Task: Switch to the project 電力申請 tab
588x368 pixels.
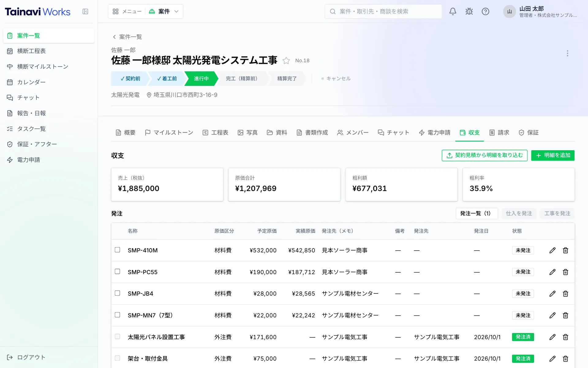Action: click(x=435, y=132)
